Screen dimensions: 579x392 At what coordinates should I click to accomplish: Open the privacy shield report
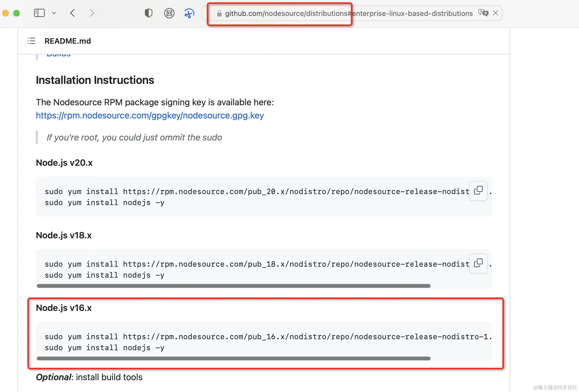pos(148,13)
